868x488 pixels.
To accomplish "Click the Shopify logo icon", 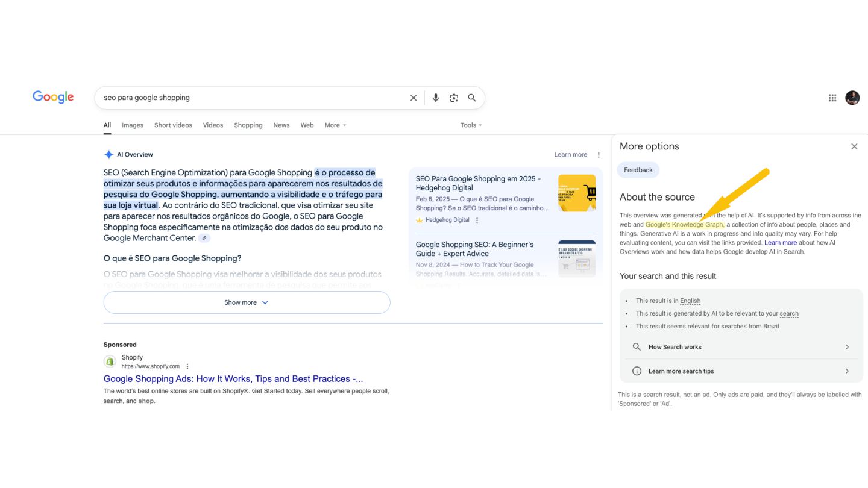I will (110, 361).
